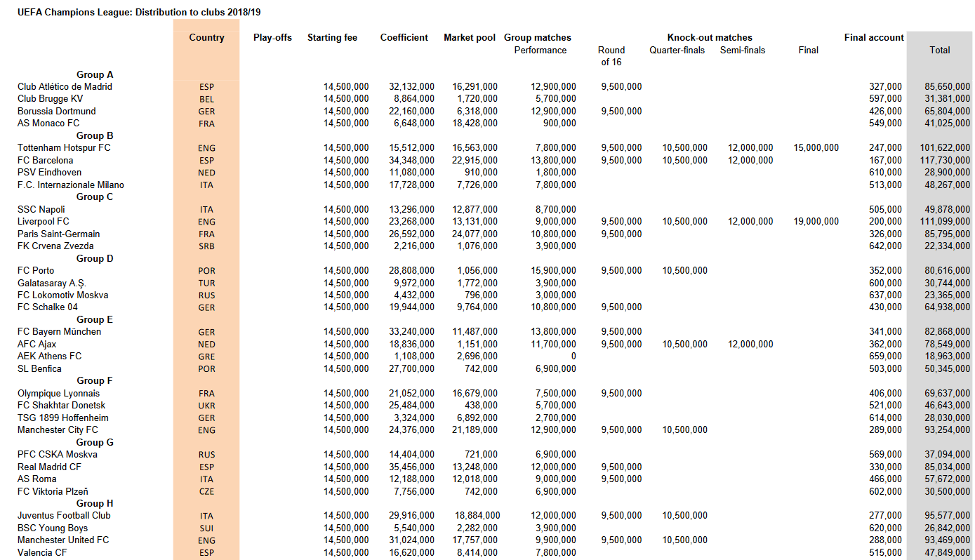Click the 'PSV Eindhoven' cell
Image resolution: width=975 pixels, height=560 pixels.
tap(49, 172)
